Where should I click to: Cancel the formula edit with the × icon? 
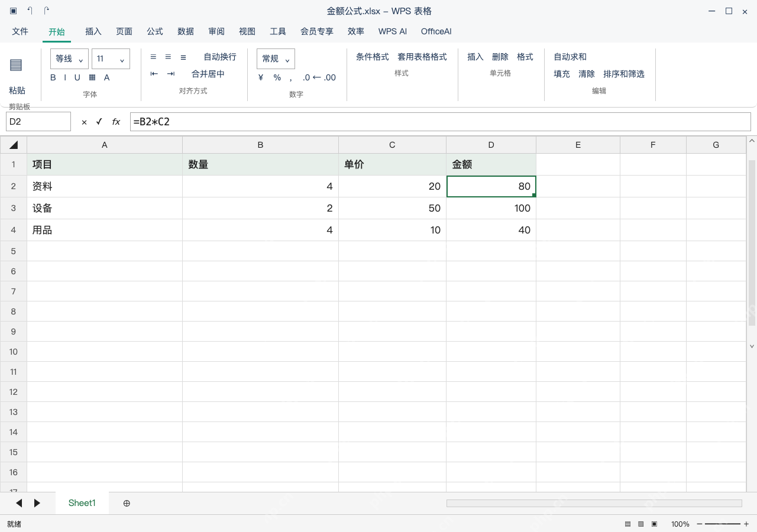(x=84, y=122)
